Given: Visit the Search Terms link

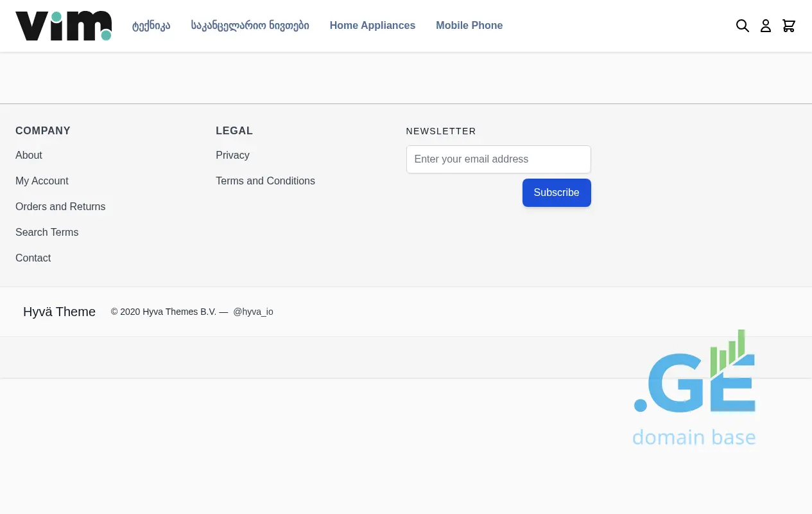Looking at the screenshot, I should tap(47, 233).
